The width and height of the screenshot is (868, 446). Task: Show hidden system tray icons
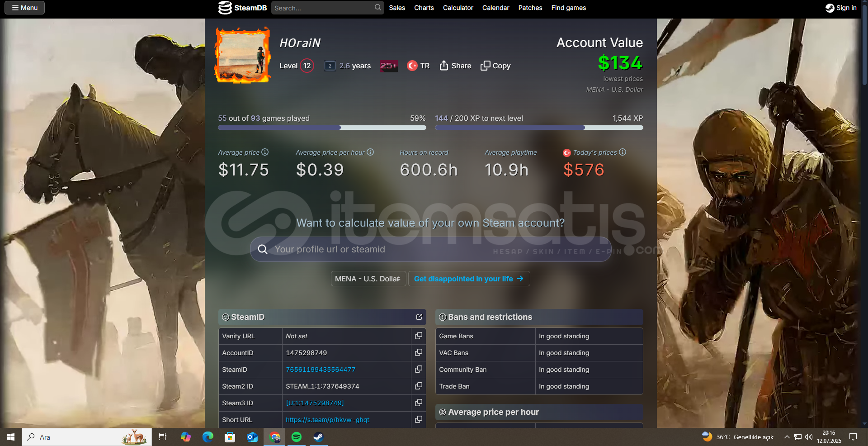(787, 437)
